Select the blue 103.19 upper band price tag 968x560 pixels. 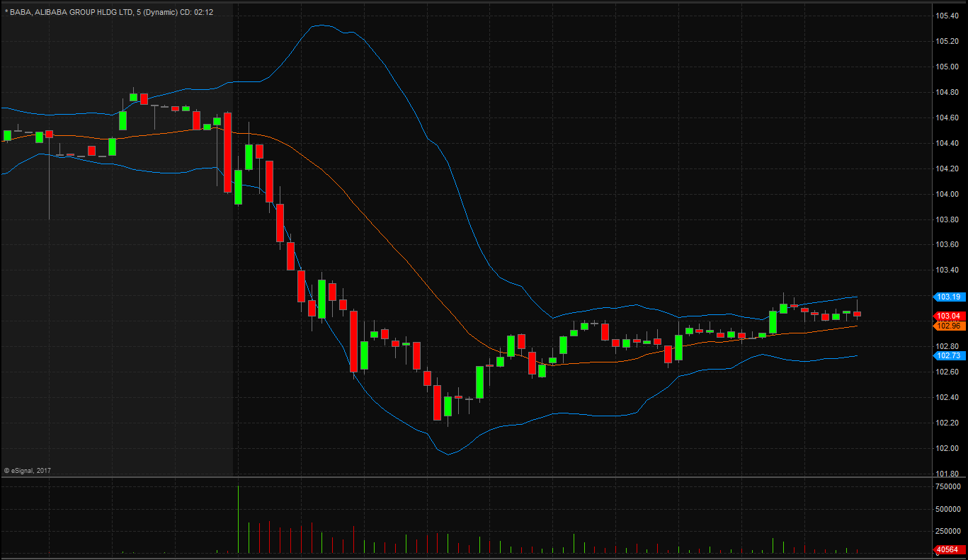[x=948, y=297]
